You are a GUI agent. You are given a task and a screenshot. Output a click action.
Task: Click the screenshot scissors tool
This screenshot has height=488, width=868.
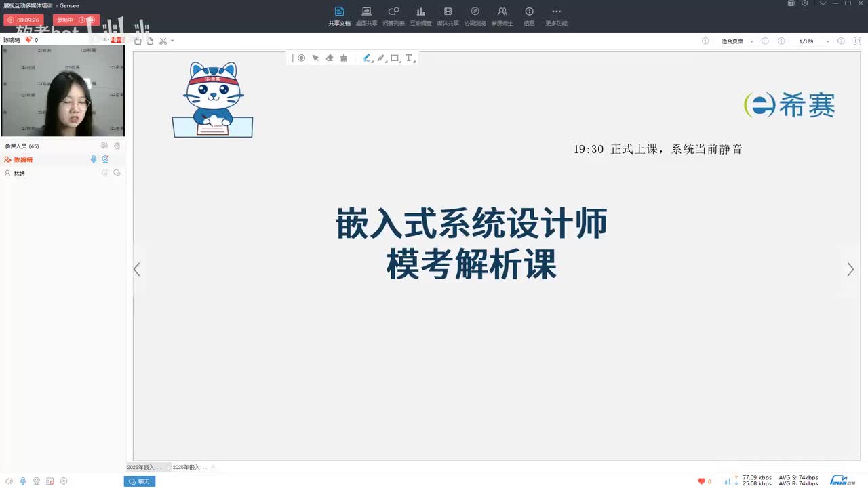click(x=163, y=41)
